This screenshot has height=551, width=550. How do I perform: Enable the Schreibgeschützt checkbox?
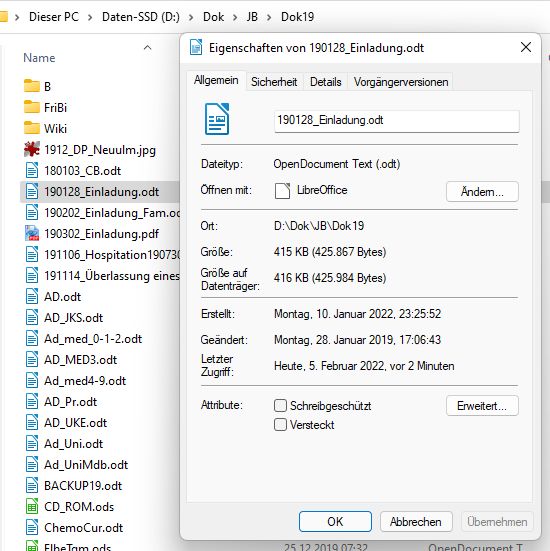click(280, 406)
